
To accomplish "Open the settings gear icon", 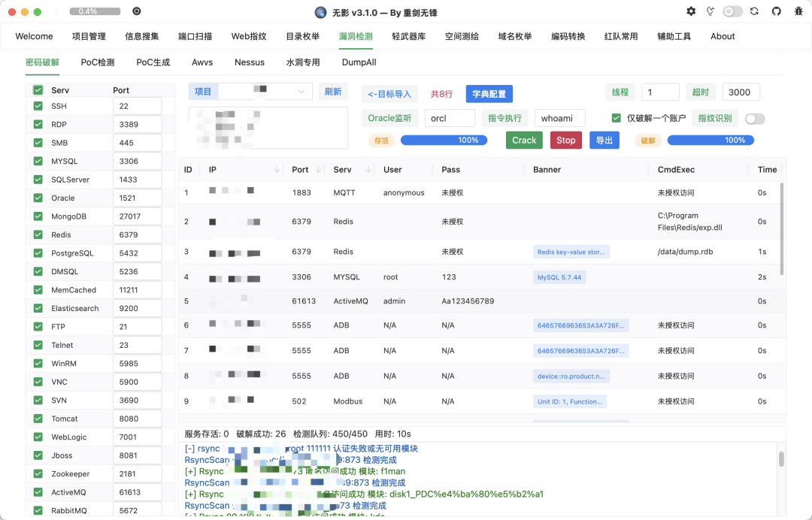I will pos(691,11).
